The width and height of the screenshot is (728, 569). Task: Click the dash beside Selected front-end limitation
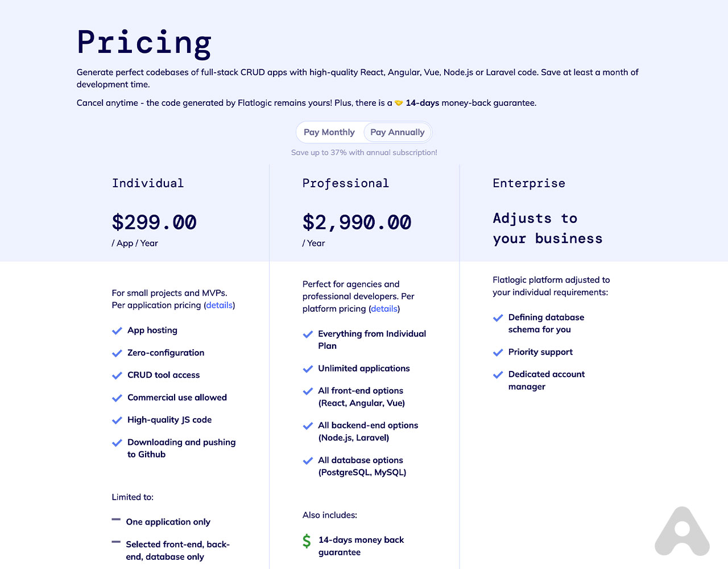(x=116, y=542)
